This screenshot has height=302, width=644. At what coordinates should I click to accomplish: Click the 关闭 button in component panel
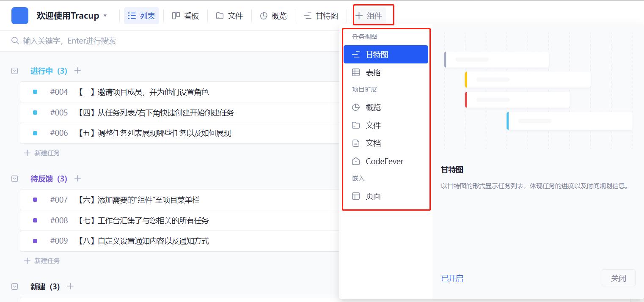[618, 278]
